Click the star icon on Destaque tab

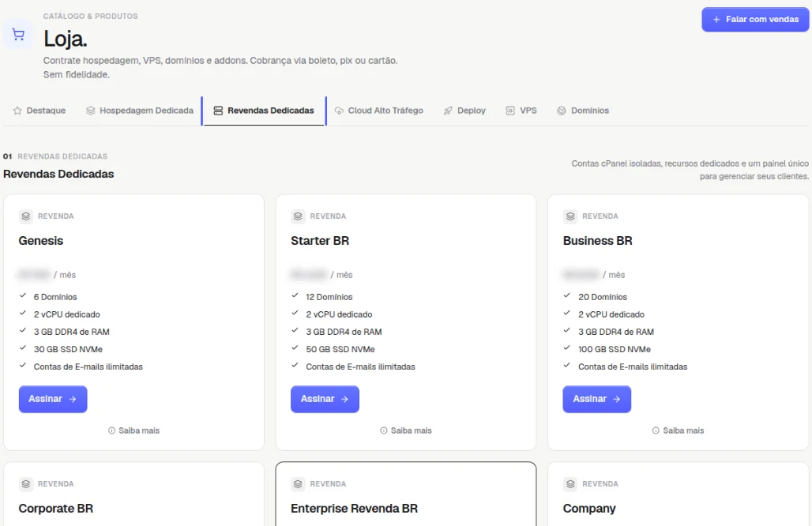tap(17, 111)
